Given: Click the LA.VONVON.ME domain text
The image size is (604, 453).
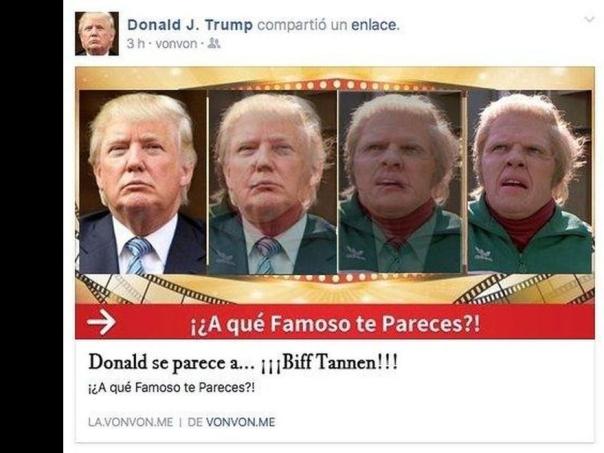Looking at the screenshot, I should (131, 422).
